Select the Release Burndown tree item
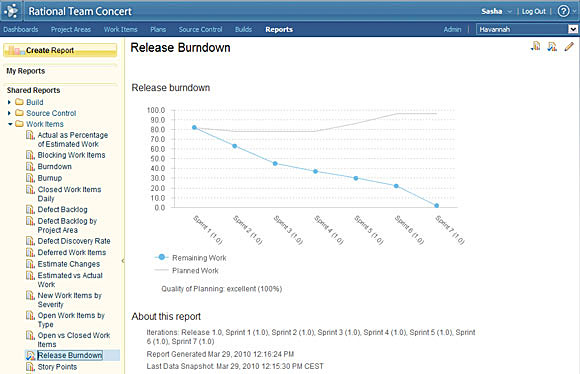Screen dimensions: 580x374 pos(70,355)
